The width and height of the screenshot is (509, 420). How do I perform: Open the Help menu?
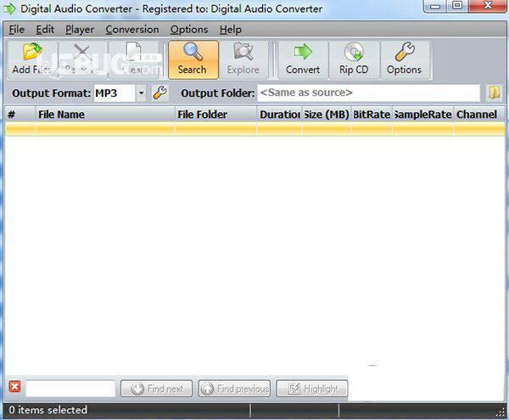point(231,30)
